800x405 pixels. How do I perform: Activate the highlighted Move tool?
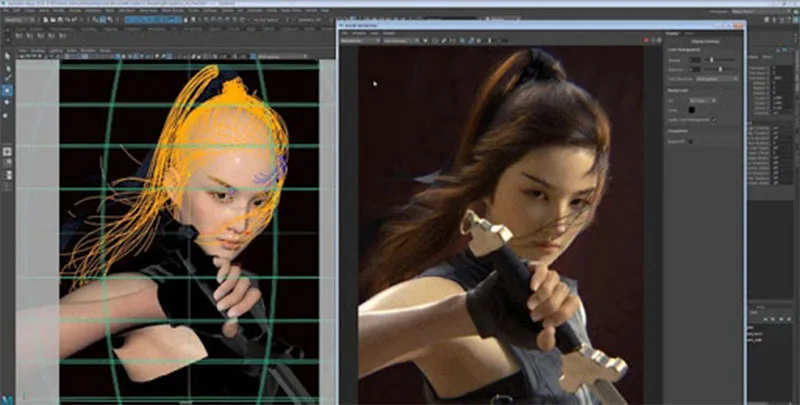pyautogui.click(x=7, y=91)
